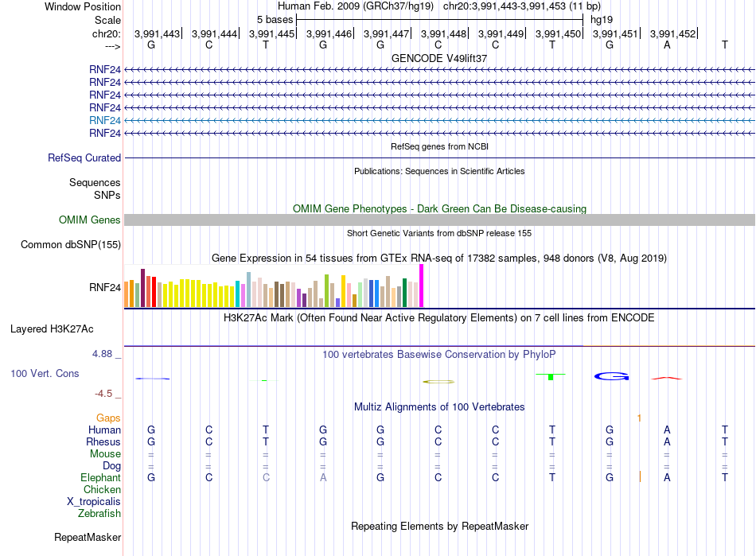Click the orange Gaps count marker '1'
The height and width of the screenshot is (556, 756).
pos(639,418)
